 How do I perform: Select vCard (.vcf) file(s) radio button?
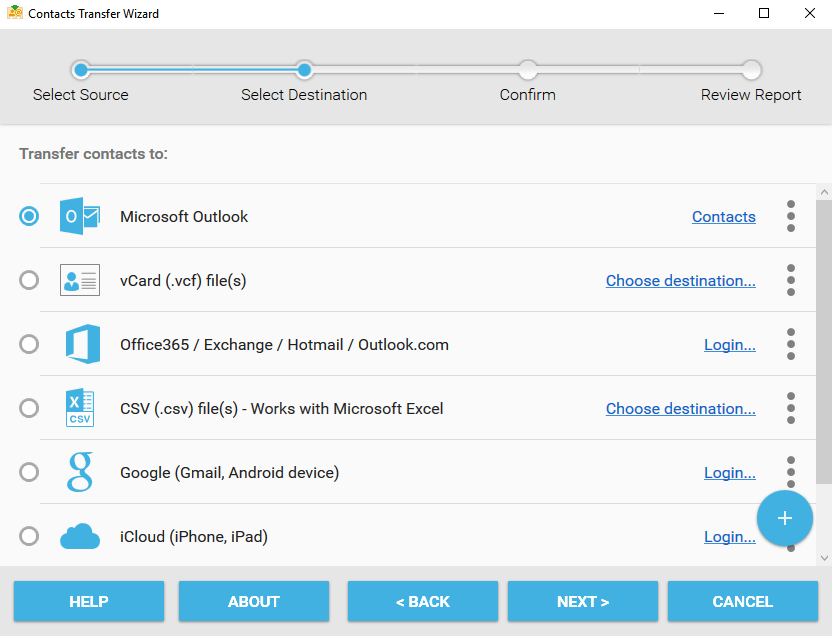pyautogui.click(x=29, y=280)
